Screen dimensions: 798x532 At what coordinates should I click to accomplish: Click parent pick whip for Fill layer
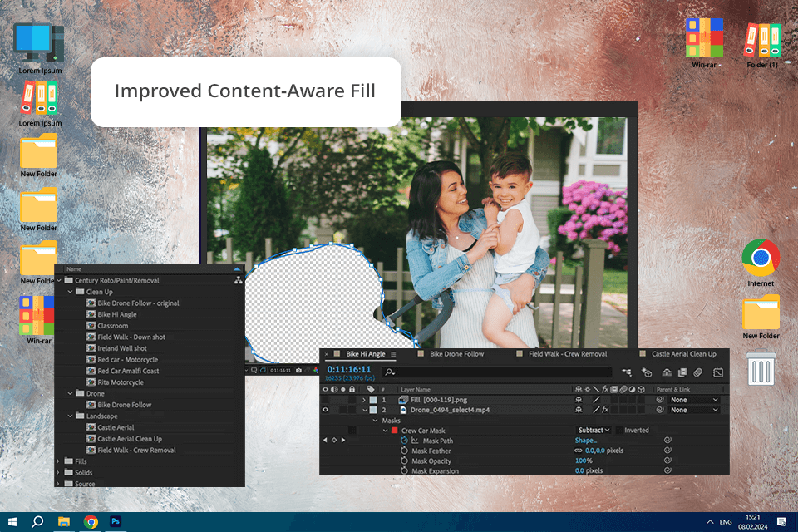click(x=660, y=400)
